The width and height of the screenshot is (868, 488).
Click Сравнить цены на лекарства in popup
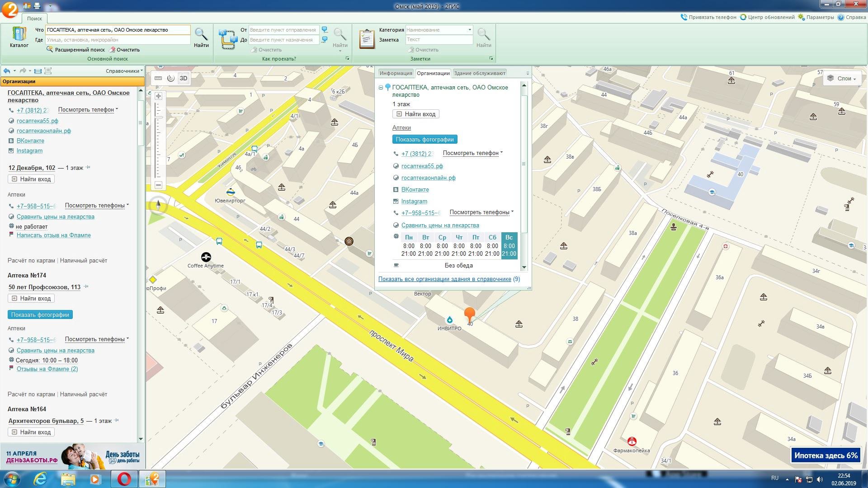tap(440, 225)
